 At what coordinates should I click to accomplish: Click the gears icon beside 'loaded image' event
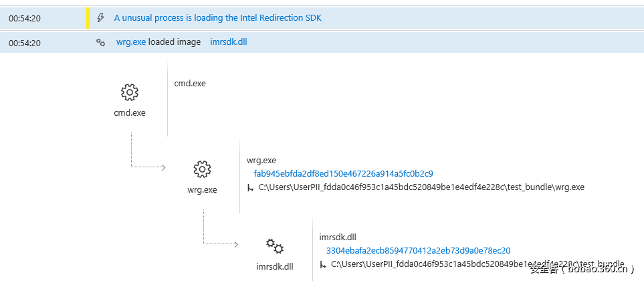click(101, 42)
